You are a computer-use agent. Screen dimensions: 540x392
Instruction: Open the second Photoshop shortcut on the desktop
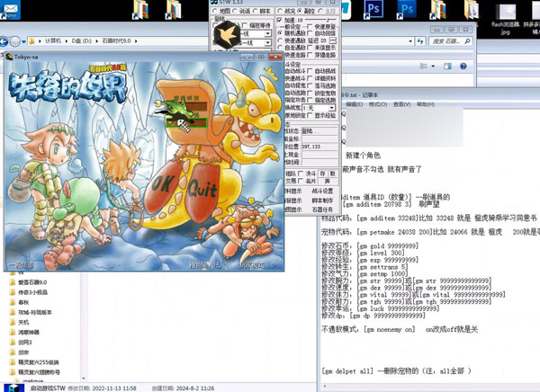click(x=407, y=9)
